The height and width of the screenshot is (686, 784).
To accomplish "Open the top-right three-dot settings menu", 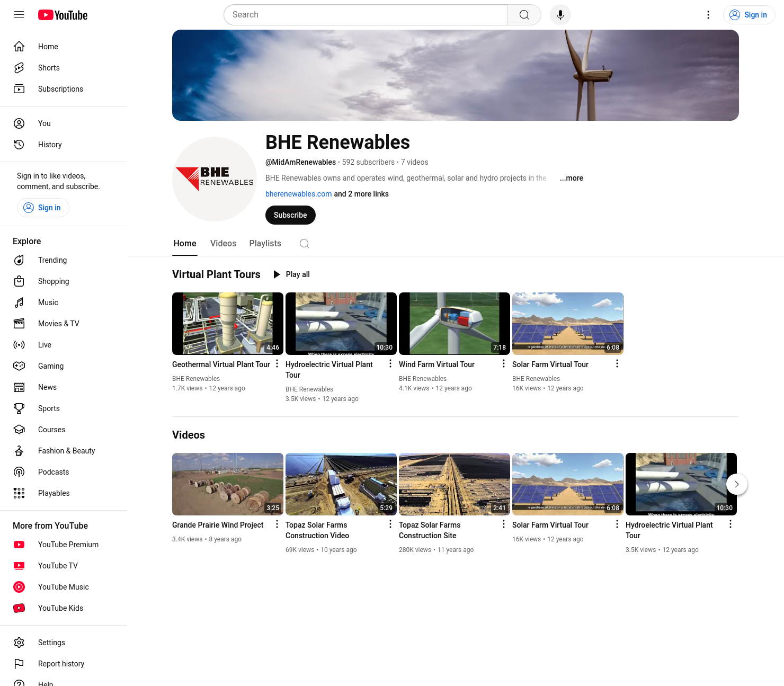I will [x=708, y=15].
